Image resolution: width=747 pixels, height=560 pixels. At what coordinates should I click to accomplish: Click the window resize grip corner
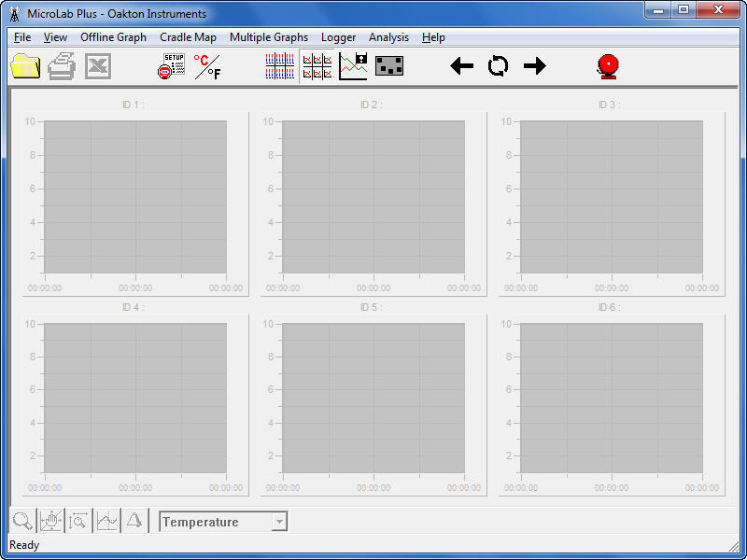tap(732, 546)
